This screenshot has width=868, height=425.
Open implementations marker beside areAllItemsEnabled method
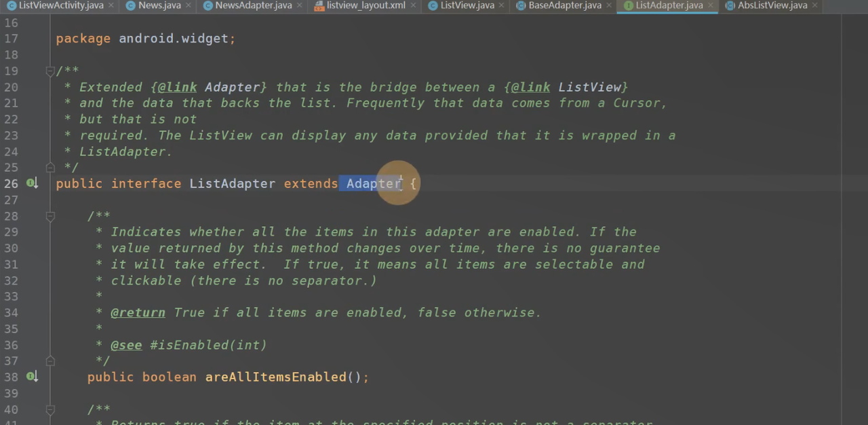point(32,377)
